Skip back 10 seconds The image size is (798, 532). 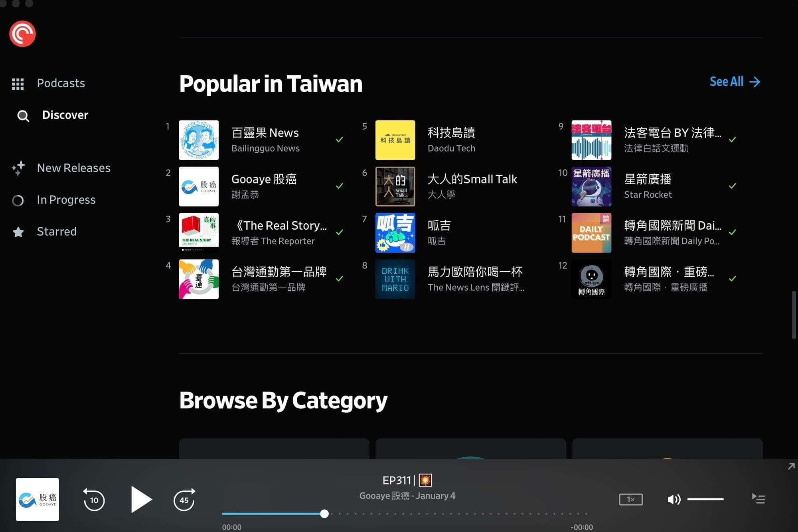pos(94,499)
